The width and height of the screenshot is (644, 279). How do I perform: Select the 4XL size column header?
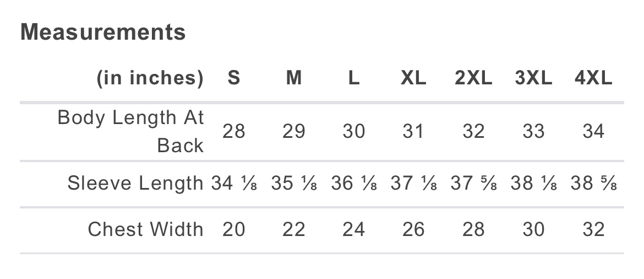pyautogui.click(x=593, y=78)
